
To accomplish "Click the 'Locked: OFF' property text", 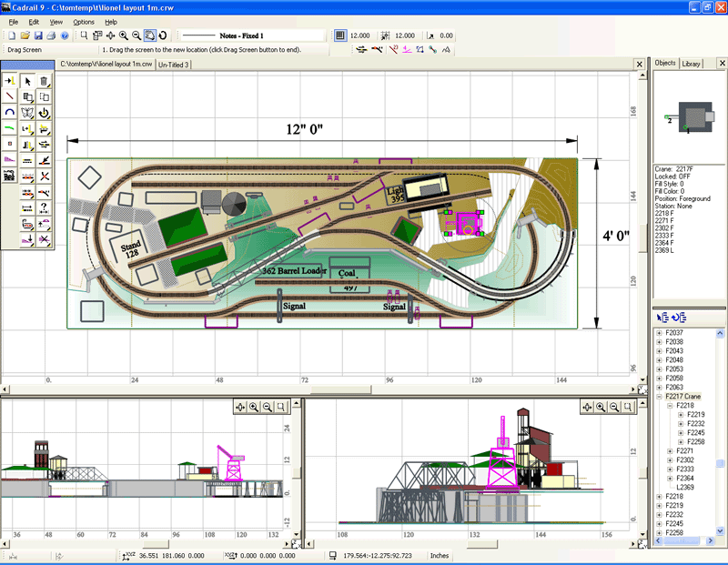I will coord(672,177).
